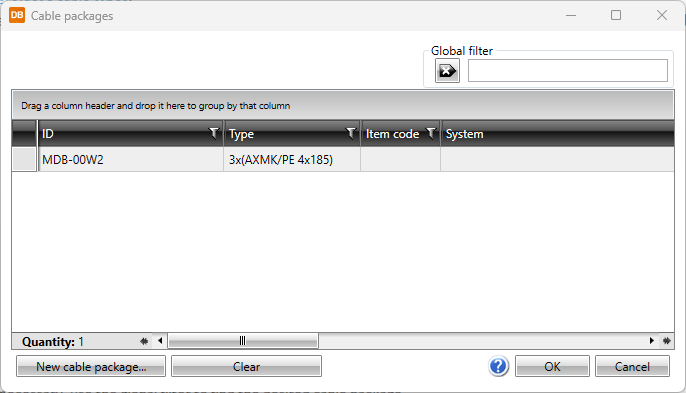Select the MDB-00W2 row via its row selector
Image resolution: width=686 pixels, height=393 pixels.
click(x=24, y=159)
